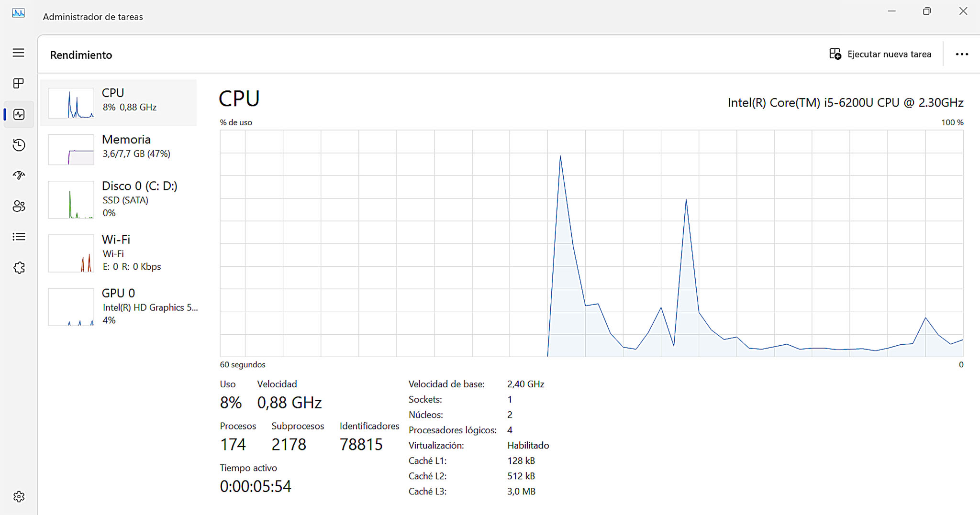Open Task Manager settings gear
The width and height of the screenshot is (980, 515).
coord(19,497)
